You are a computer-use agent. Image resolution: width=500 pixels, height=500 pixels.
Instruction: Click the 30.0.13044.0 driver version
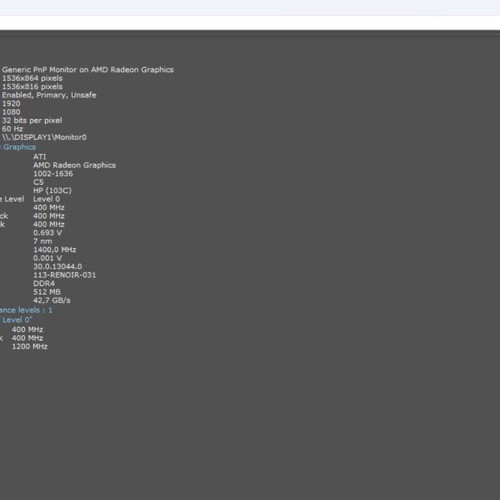point(57,266)
